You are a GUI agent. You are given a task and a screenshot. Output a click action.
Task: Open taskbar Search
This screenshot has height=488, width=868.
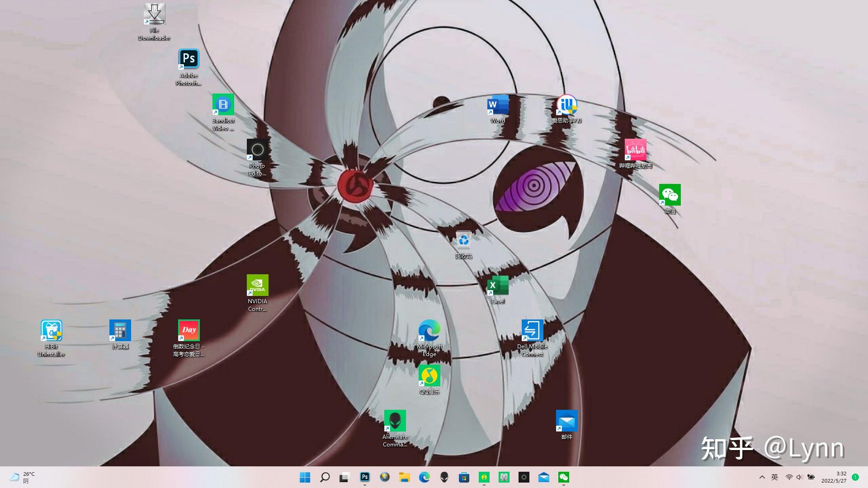pyautogui.click(x=325, y=477)
